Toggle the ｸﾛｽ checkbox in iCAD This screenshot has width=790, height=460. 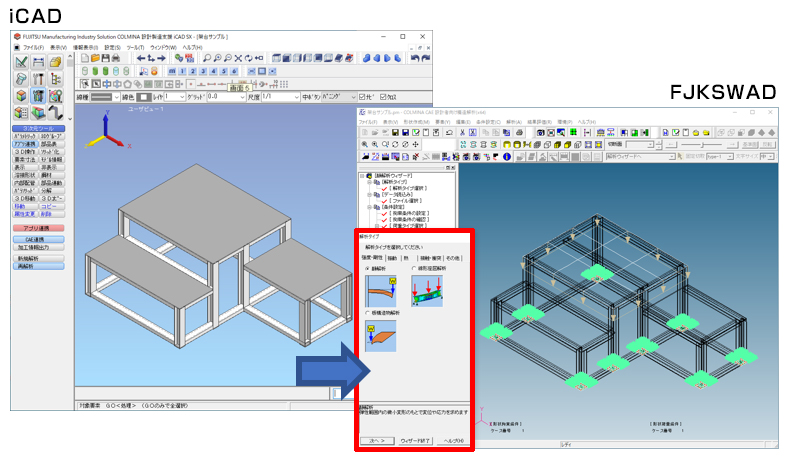coord(383,97)
